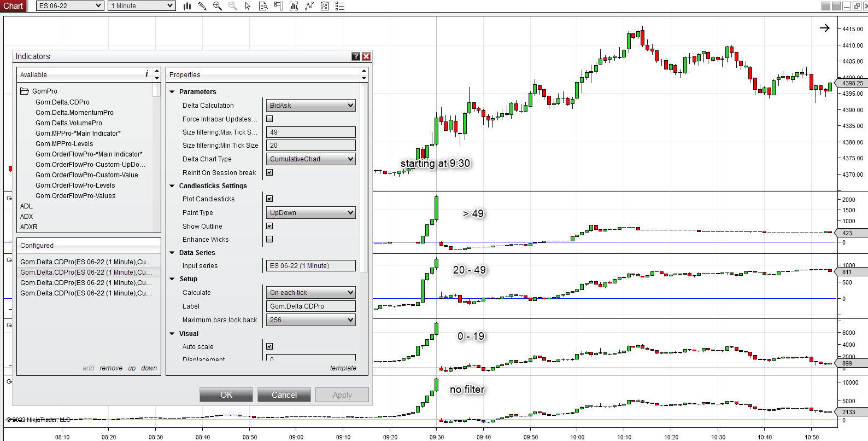Open the data series bars icon

click(x=294, y=6)
